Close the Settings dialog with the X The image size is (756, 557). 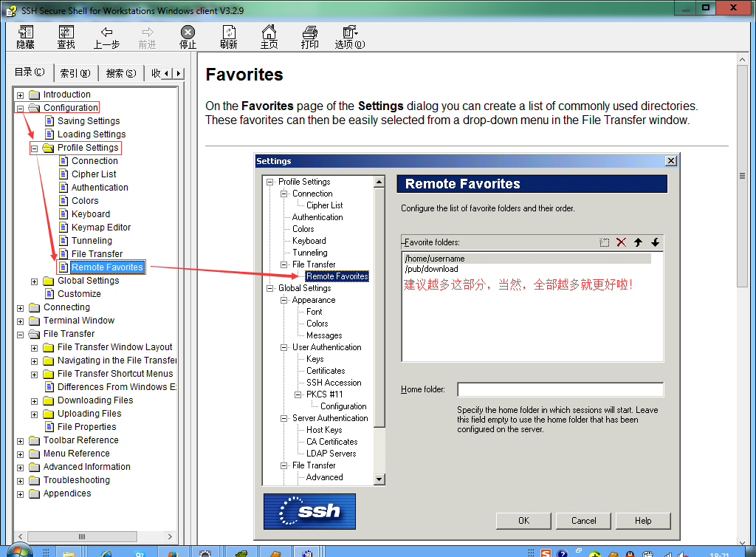670,160
